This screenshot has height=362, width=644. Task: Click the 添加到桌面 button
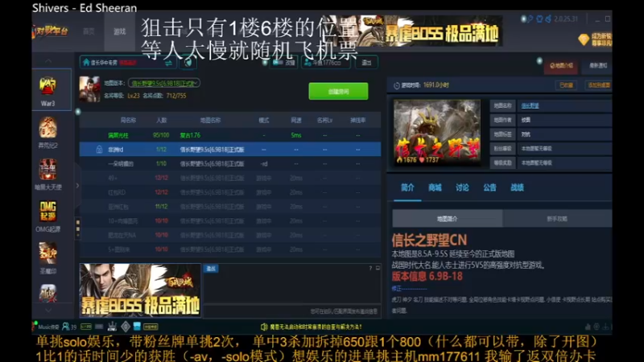[x=599, y=85]
